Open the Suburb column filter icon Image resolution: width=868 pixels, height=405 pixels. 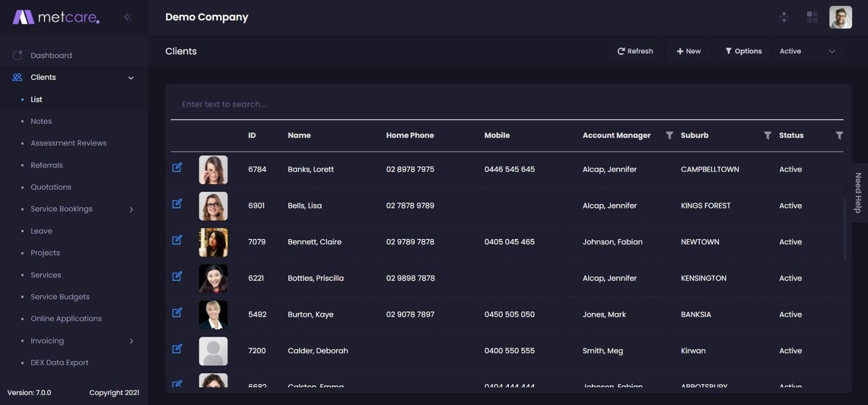(767, 135)
